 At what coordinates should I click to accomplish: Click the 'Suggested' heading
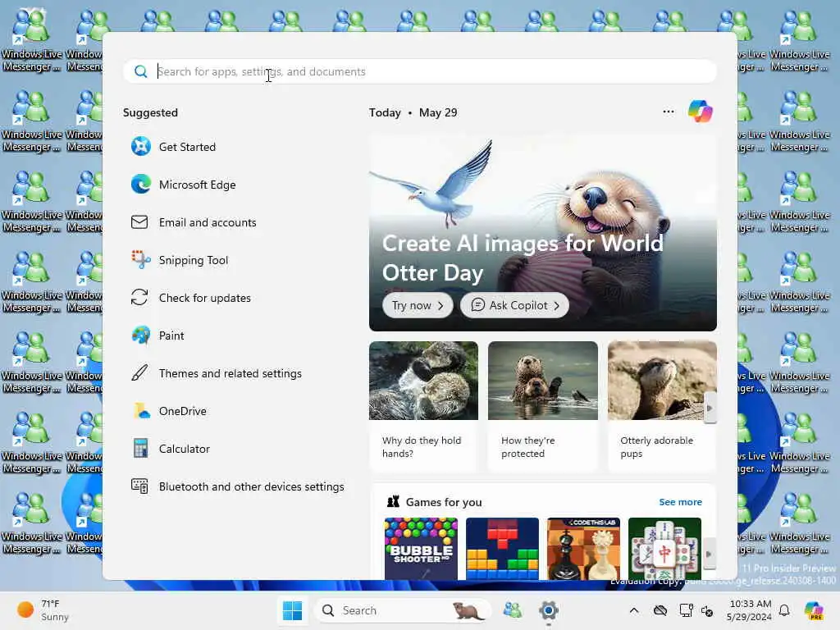[151, 112]
